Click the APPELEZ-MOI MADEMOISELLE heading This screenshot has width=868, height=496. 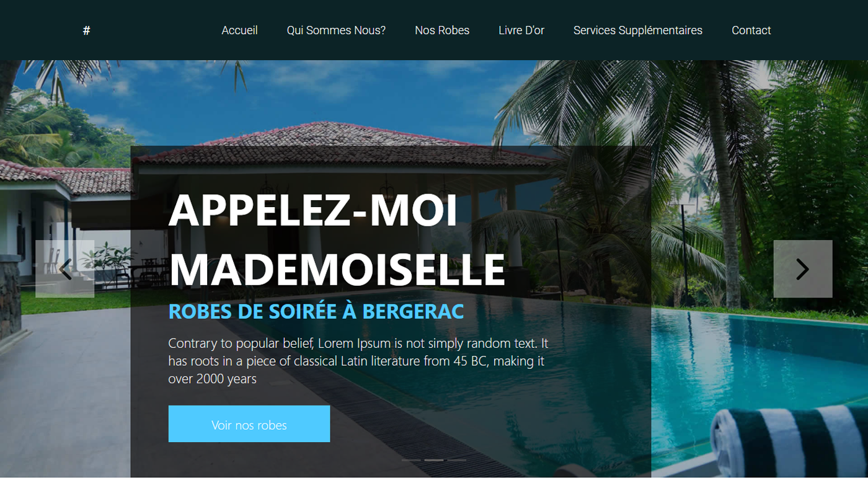[x=337, y=239]
